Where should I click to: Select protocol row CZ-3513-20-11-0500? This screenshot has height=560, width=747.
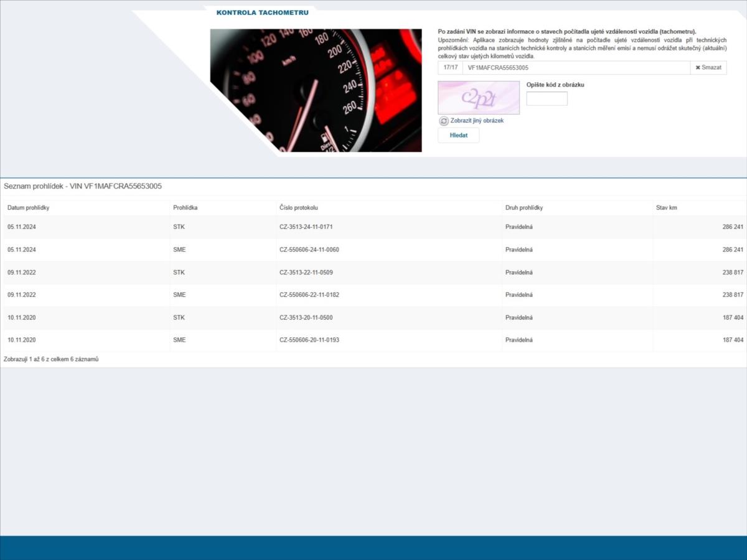pyautogui.click(x=306, y=317)
